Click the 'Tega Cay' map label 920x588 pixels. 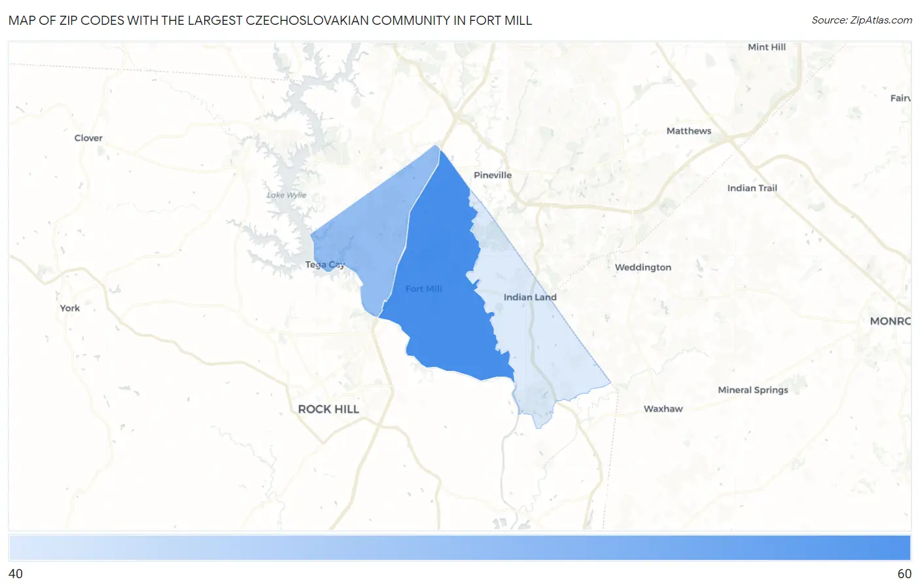pyautogui.click(x=325, y=265)
